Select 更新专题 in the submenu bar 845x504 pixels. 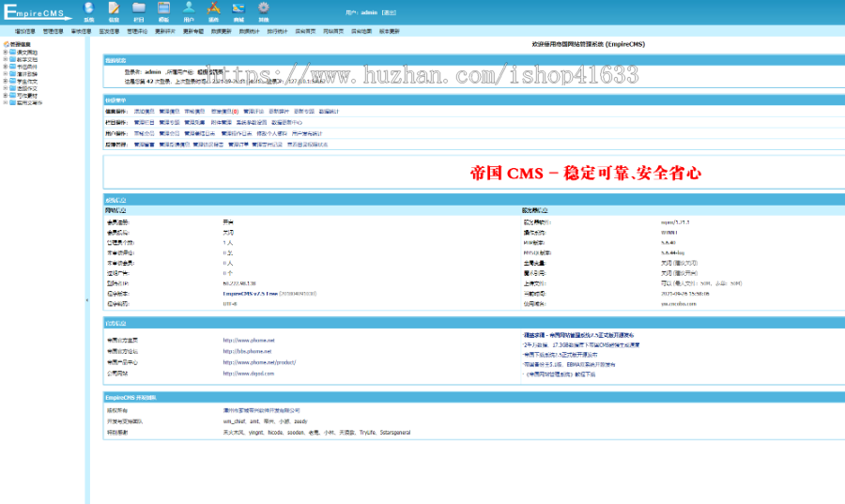(x=192, y=31)
